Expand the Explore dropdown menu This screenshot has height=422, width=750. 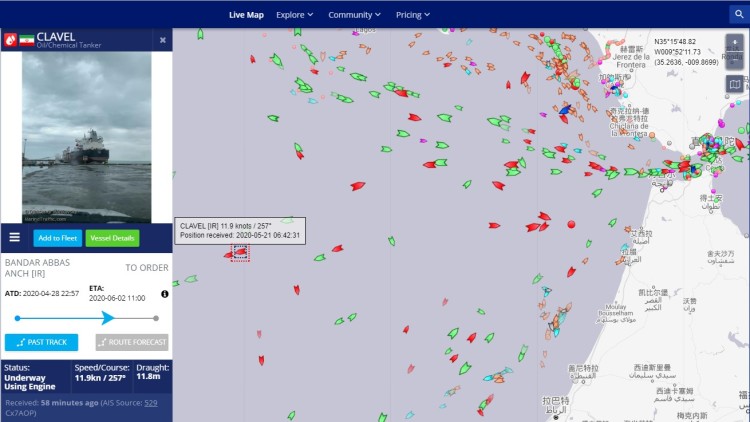294,15
